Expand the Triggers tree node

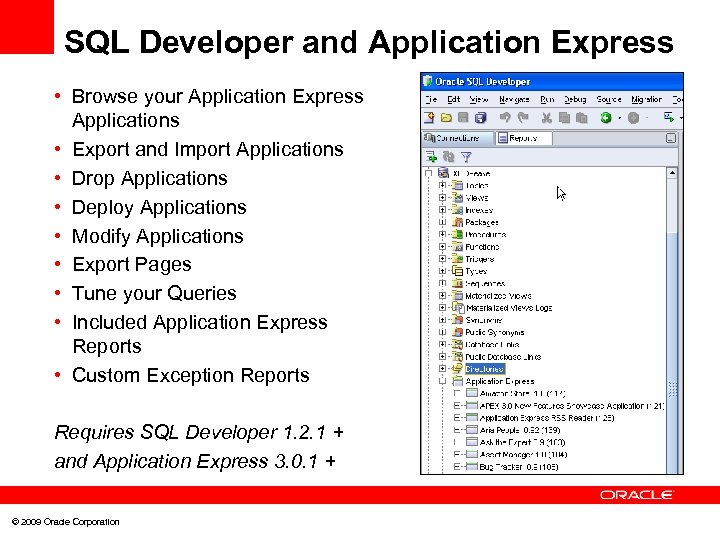coord(442,259)
